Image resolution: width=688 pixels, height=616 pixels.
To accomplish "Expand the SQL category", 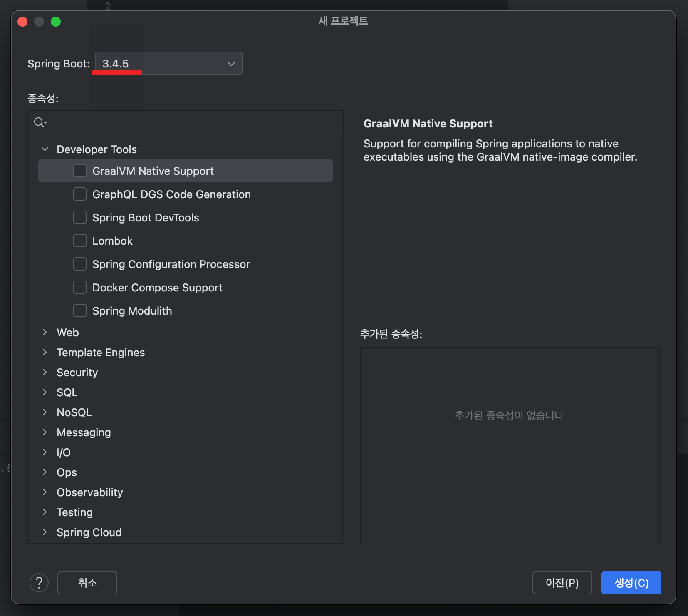I will tap(45, 392).
